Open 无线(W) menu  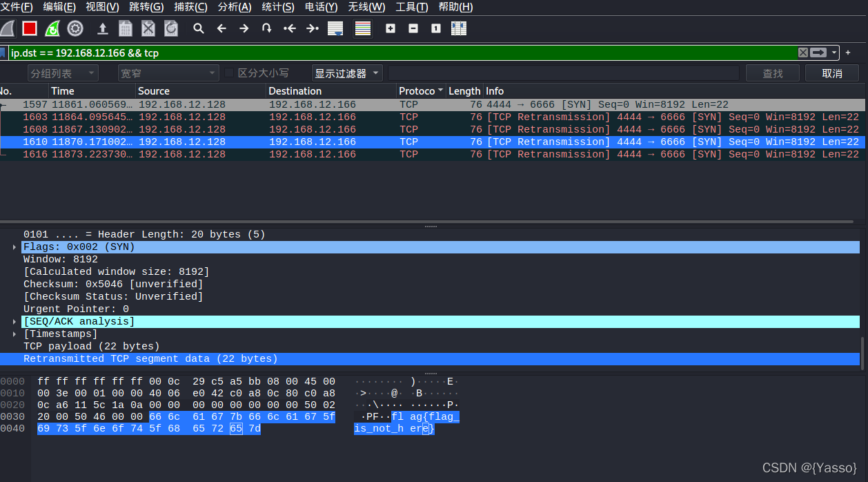point(366,7)
